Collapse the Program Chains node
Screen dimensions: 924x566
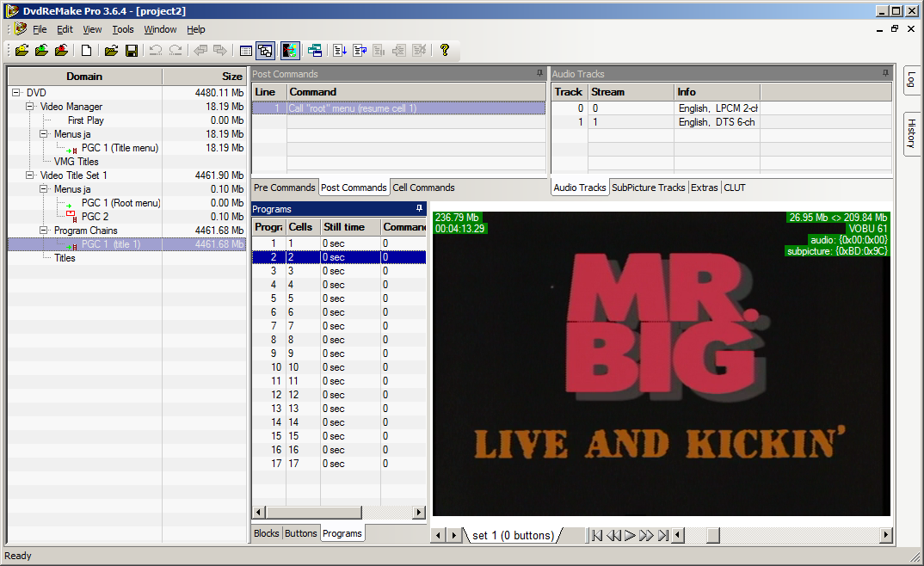tap(44, 231)
